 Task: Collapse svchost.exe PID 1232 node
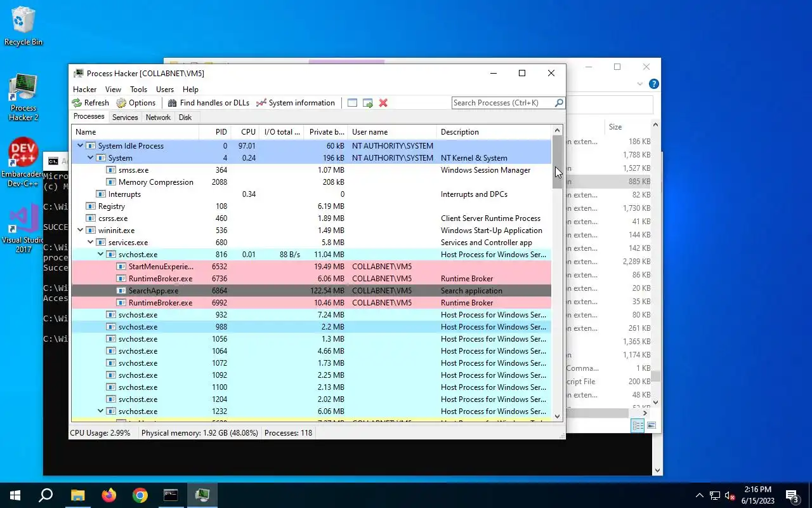coord(100,411)
